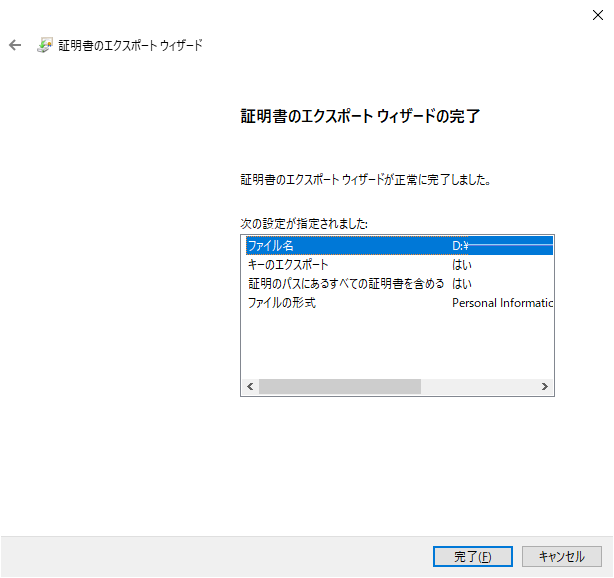Click the certificate export wizard icon
This screenshot has width=614, height=578.
pos(45,45)
